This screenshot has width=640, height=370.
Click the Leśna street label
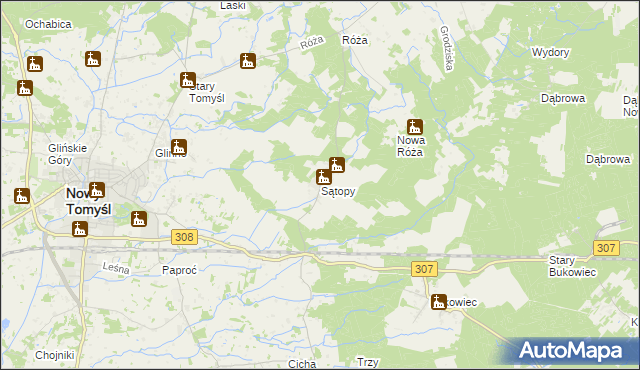116,268
